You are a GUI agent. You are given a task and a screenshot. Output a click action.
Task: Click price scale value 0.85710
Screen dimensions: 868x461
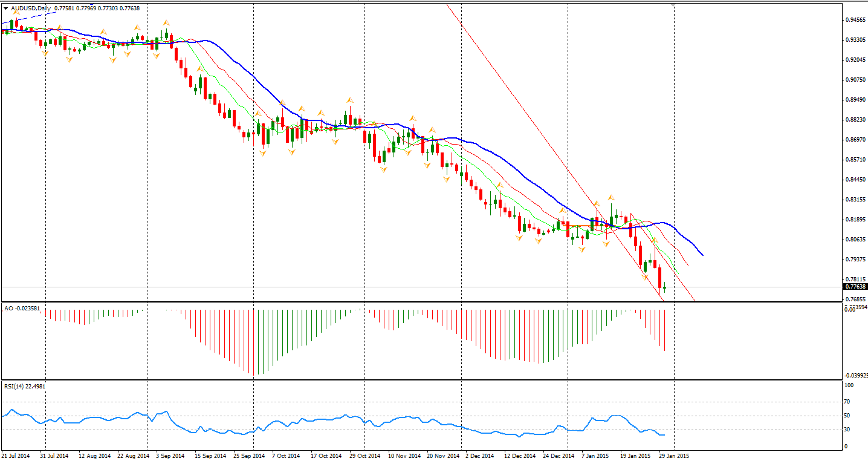pos(855,160)
